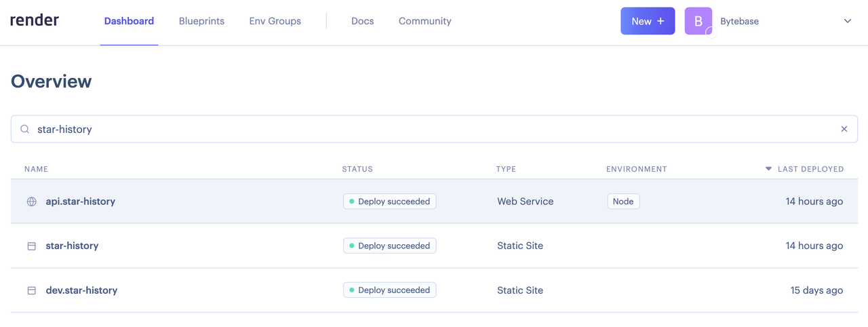Screen dimensions: 868x327
Task: Clear the star-history search text
Action: coord(844,129)
